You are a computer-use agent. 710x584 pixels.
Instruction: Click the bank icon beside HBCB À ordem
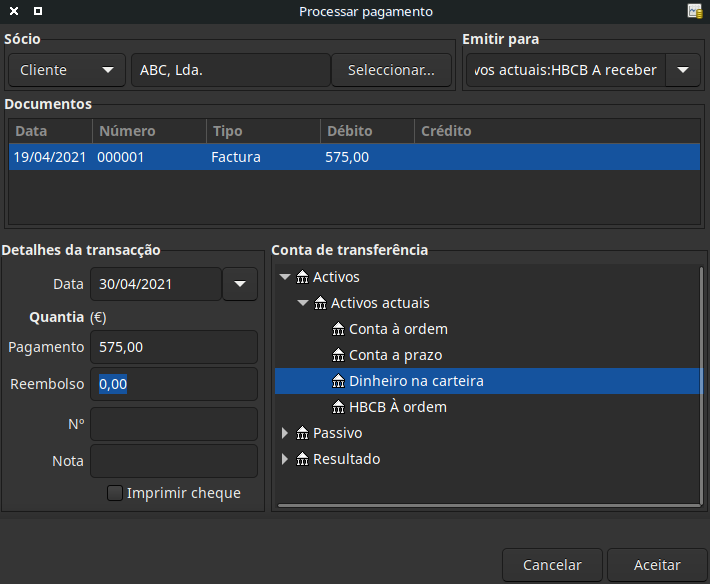339,407
